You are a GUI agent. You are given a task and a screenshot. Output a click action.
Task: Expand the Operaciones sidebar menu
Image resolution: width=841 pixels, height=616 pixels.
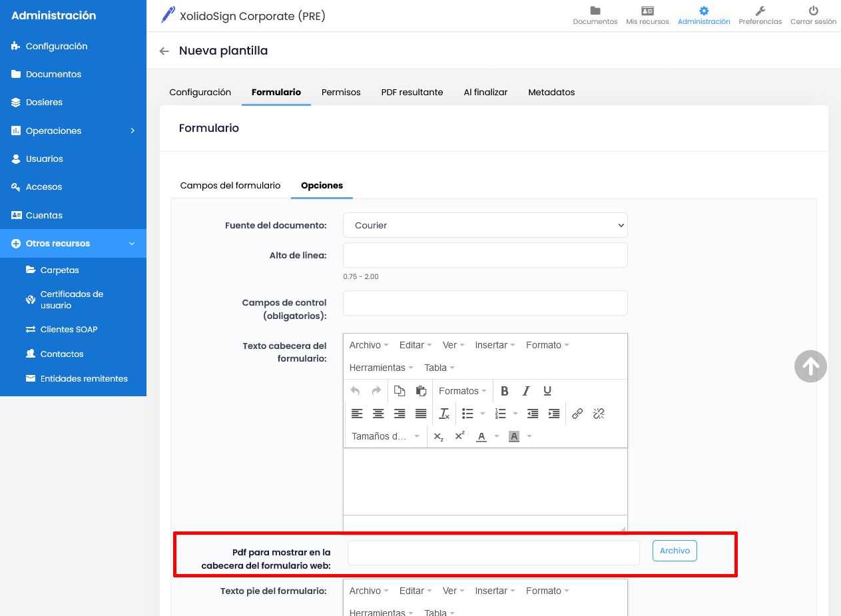click(x=73, y=131)
